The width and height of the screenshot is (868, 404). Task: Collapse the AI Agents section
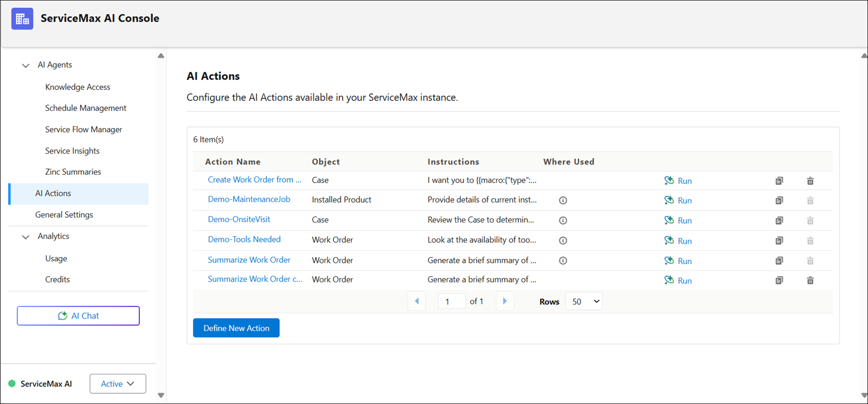click(26, 65)
